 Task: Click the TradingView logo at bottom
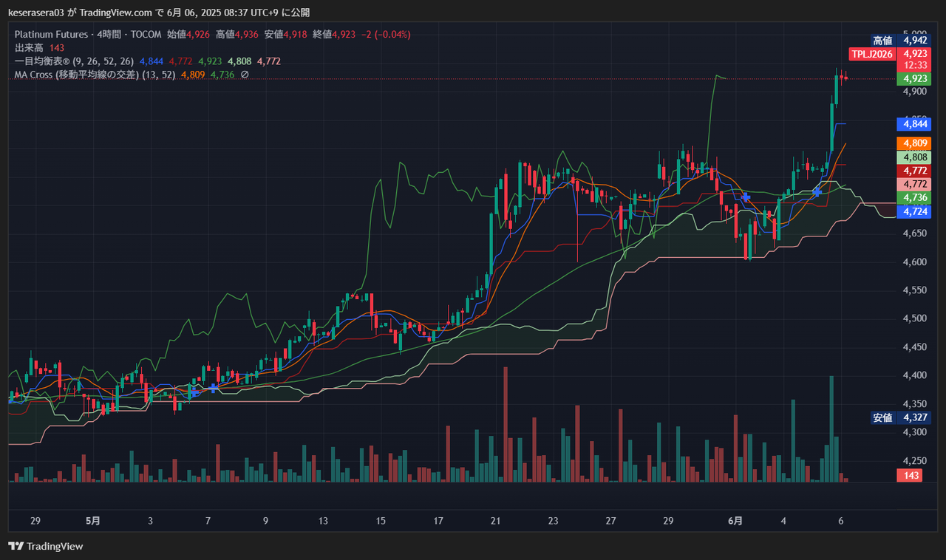point(46,547)
